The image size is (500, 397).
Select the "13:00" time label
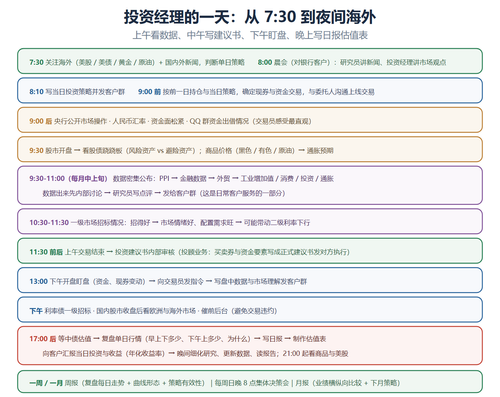(39, 281)
